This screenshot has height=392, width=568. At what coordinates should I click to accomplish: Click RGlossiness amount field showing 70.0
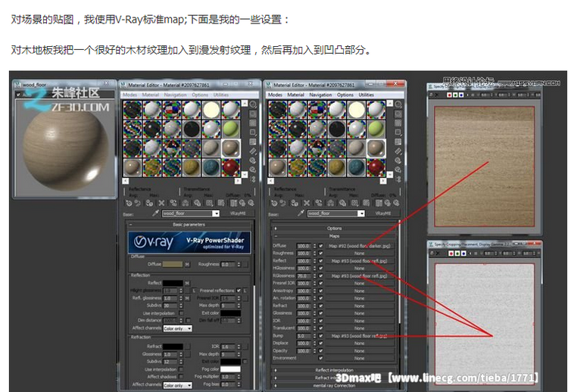(x=304, y=275)
